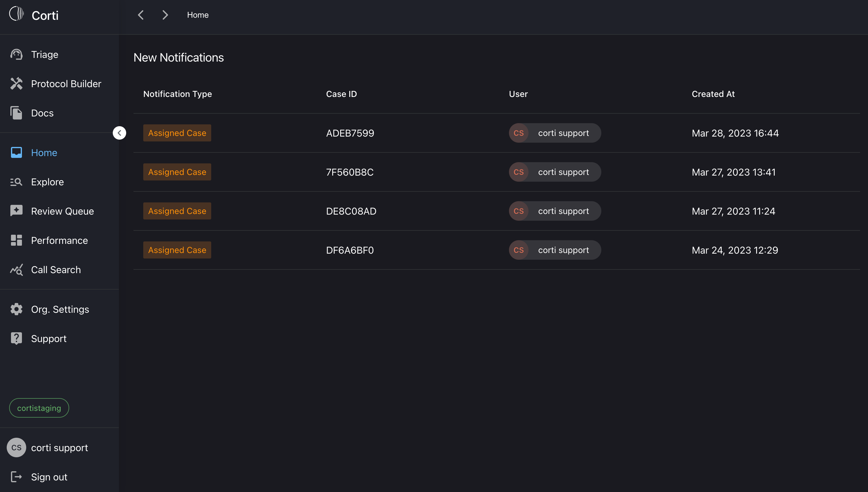Click Home breadcrumb in top bar
868x492 pixels.
click(x=197, y=15)
